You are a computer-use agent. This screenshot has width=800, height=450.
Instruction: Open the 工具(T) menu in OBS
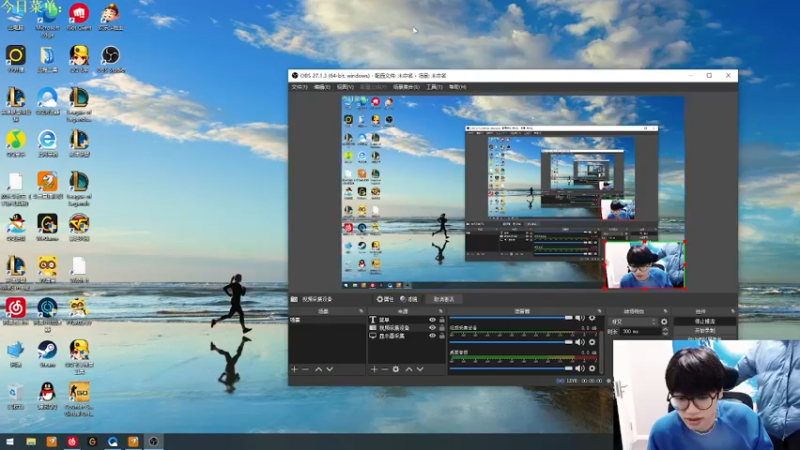click(434, 87)
